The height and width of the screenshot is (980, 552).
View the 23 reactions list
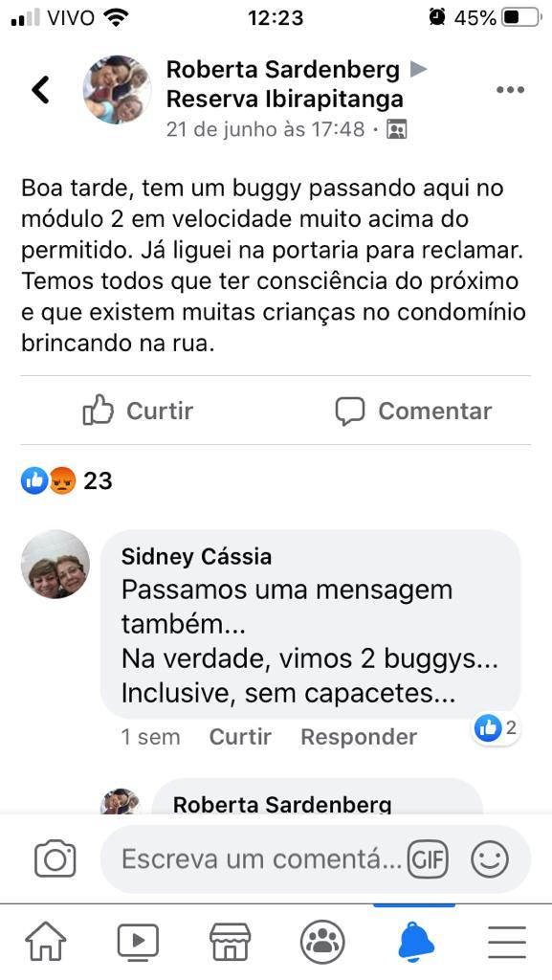(67, 480)
